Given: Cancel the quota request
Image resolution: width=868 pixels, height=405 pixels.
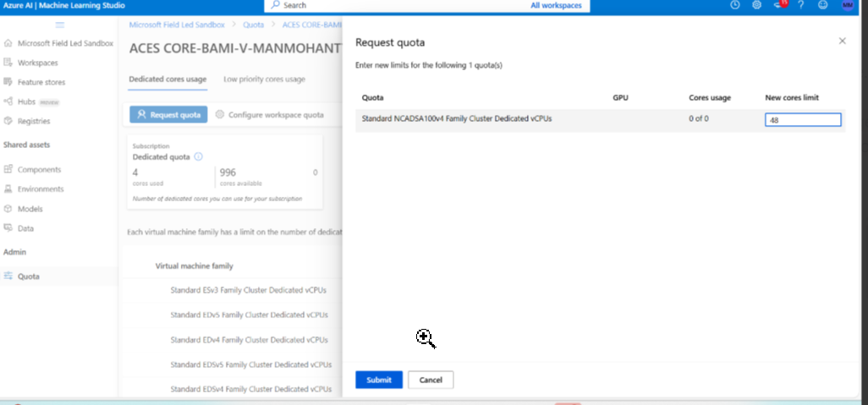Looking at the screenshot, I should (x=431, y=380).
